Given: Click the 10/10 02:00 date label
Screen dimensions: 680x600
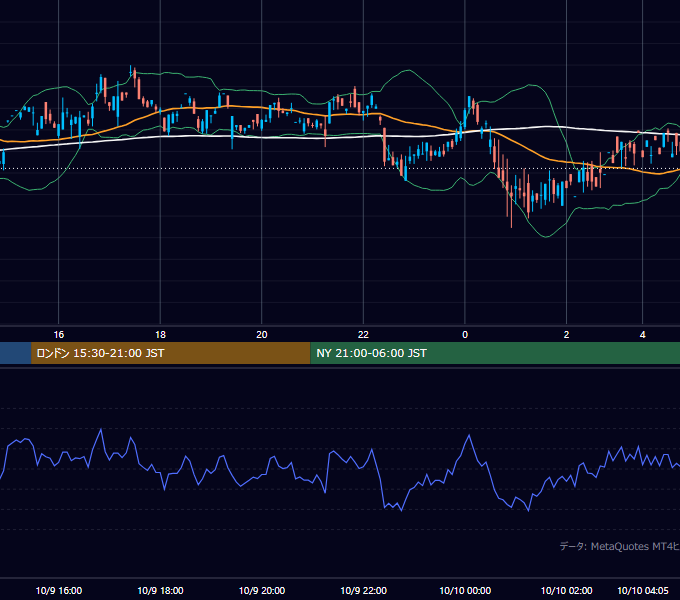Looking at the screenshot, I should tap(566, 590).
